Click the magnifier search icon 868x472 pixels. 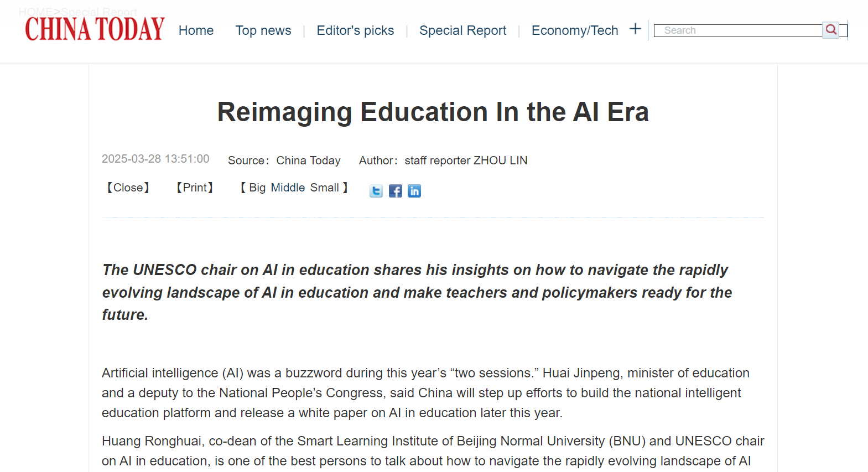(831, 30)
